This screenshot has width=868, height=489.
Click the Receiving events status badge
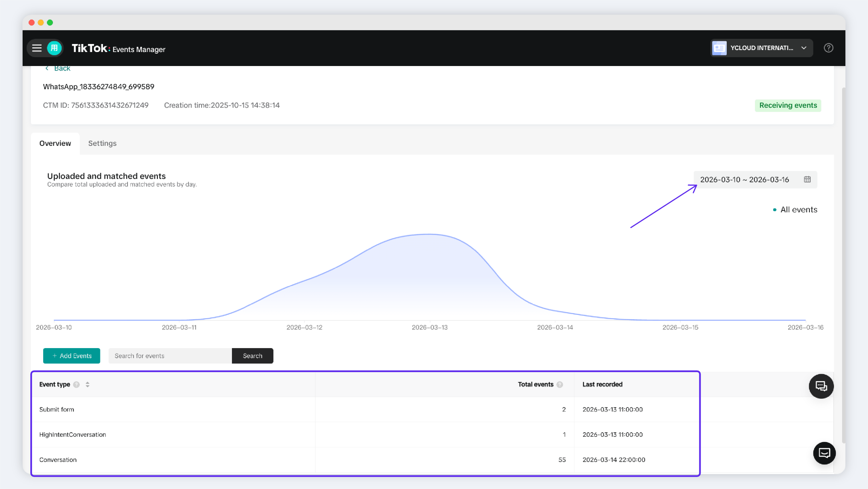[788, 105]
